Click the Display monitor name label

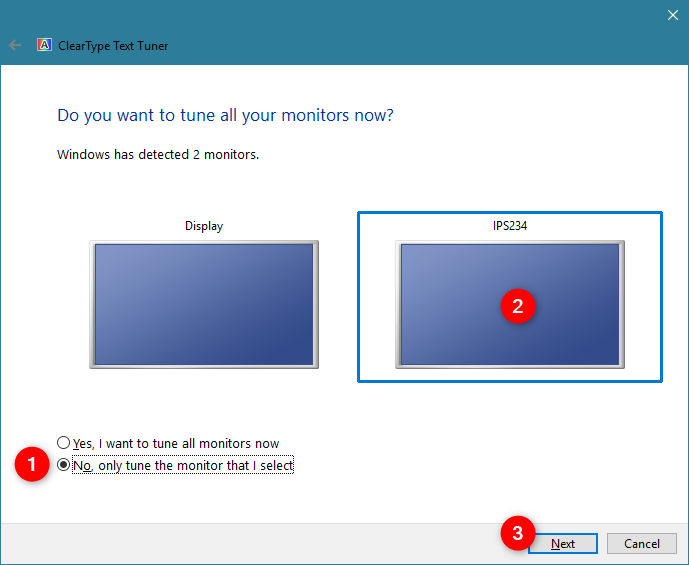click(x=204, y=226)
